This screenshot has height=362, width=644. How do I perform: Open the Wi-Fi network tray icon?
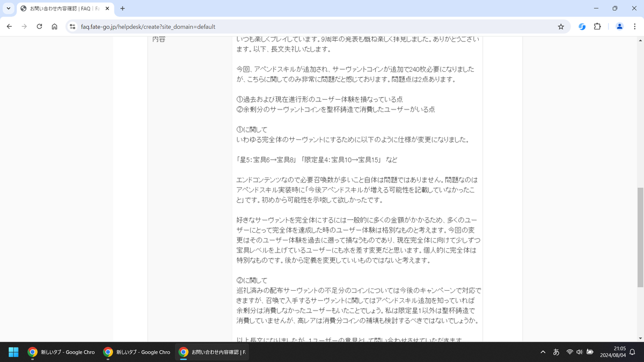pyautogui.click(x=570, y=352)
